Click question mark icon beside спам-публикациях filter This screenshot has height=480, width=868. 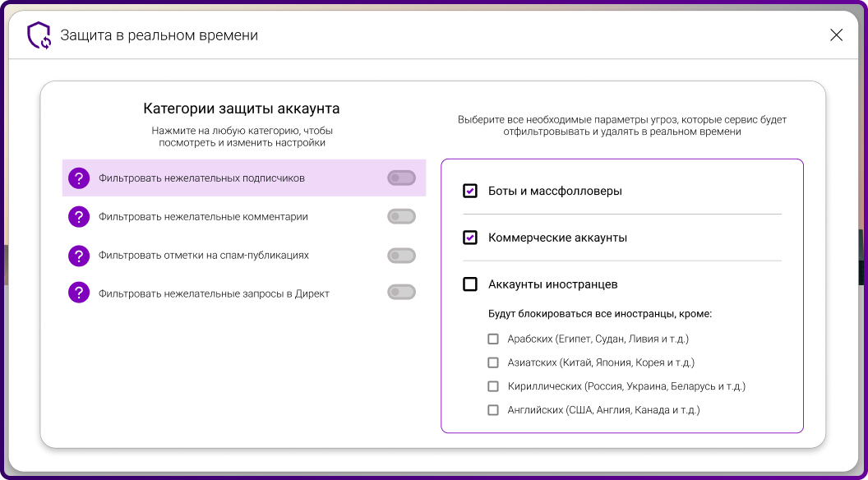tap(79, 256)
